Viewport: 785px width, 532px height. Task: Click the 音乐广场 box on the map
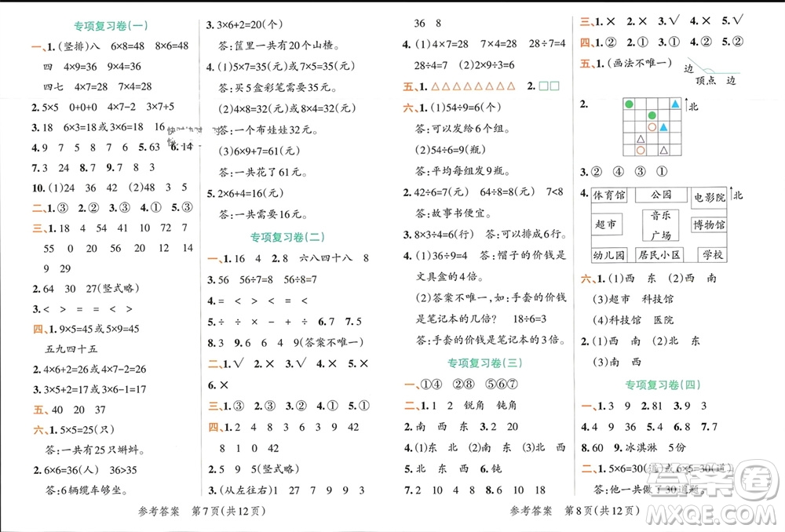pyautogui.click(x=661, y=225)
